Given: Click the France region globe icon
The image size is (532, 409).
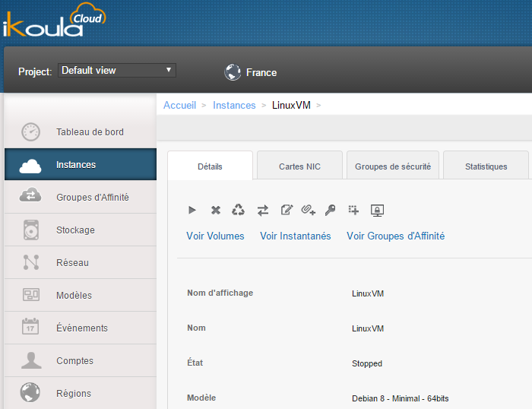Looking at the screenshot, I should pos(233,72).
